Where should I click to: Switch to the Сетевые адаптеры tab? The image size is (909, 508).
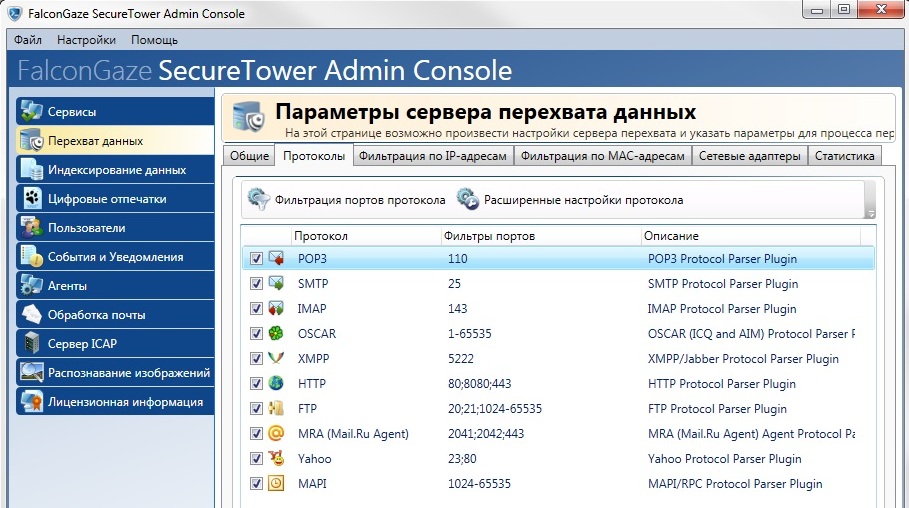[750, 156]
